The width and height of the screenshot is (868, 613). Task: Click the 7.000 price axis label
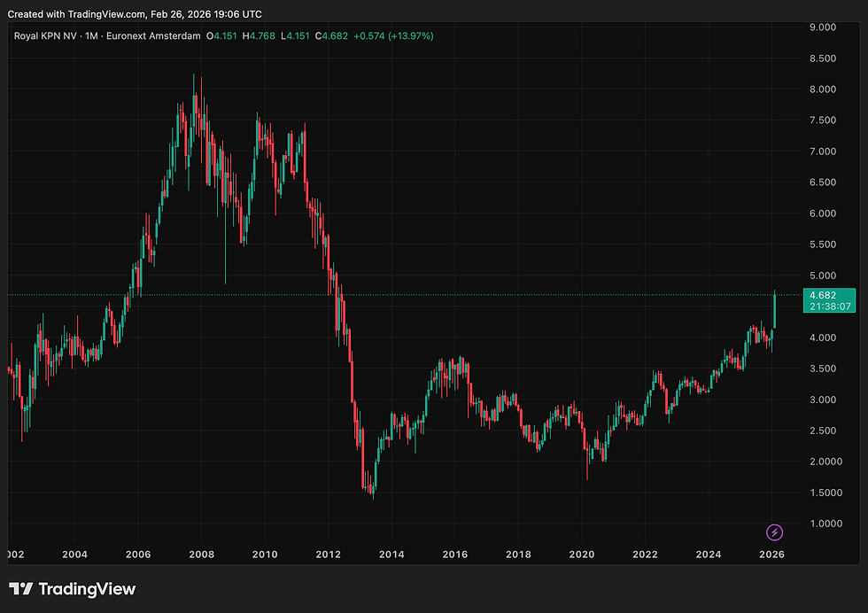[x=823, y=151]
